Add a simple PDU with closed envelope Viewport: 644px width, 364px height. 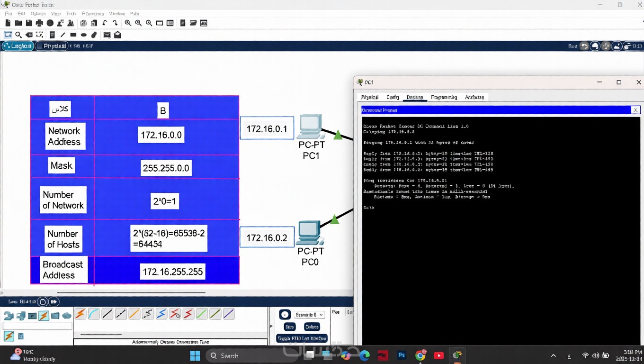pos(107,35)
